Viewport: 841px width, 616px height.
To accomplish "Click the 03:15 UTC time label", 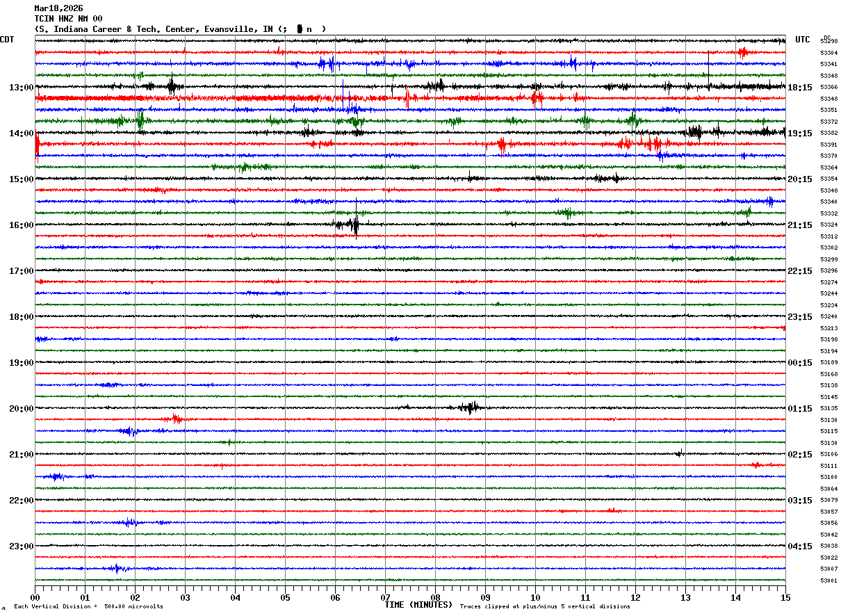I will tap(800, 501).
